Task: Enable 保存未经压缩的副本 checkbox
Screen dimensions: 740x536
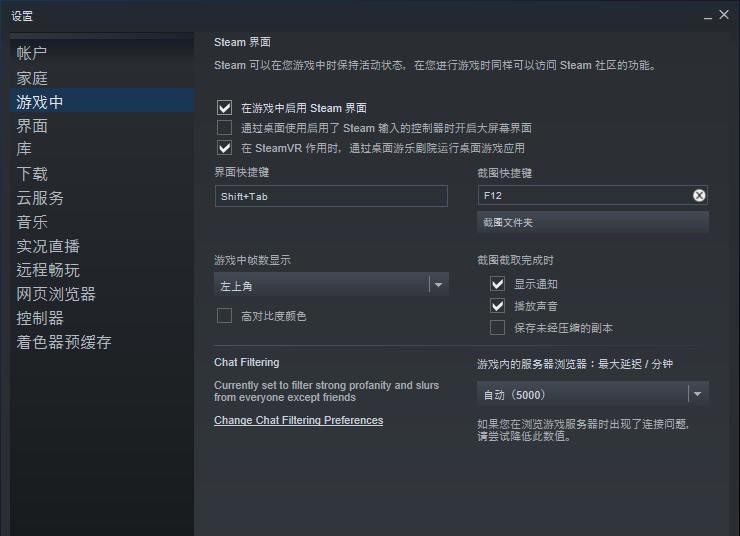Action: click(x=497, y=327)
